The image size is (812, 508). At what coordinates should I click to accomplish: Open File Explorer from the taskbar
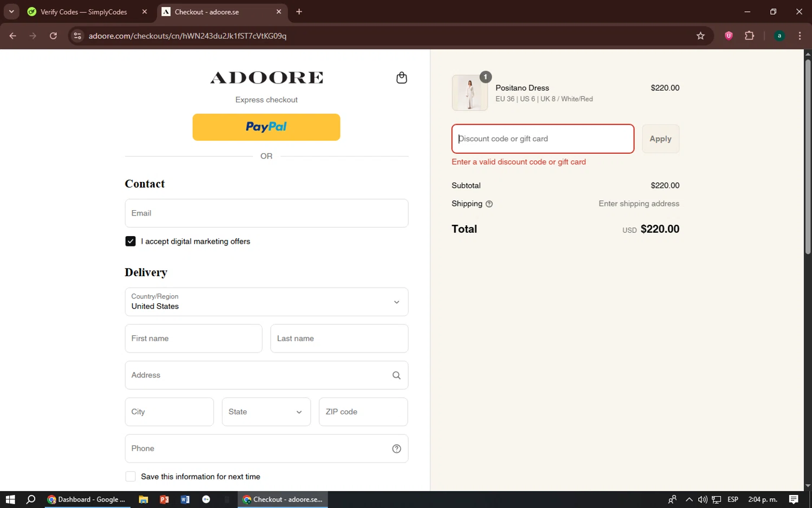[x=143, y=499]
